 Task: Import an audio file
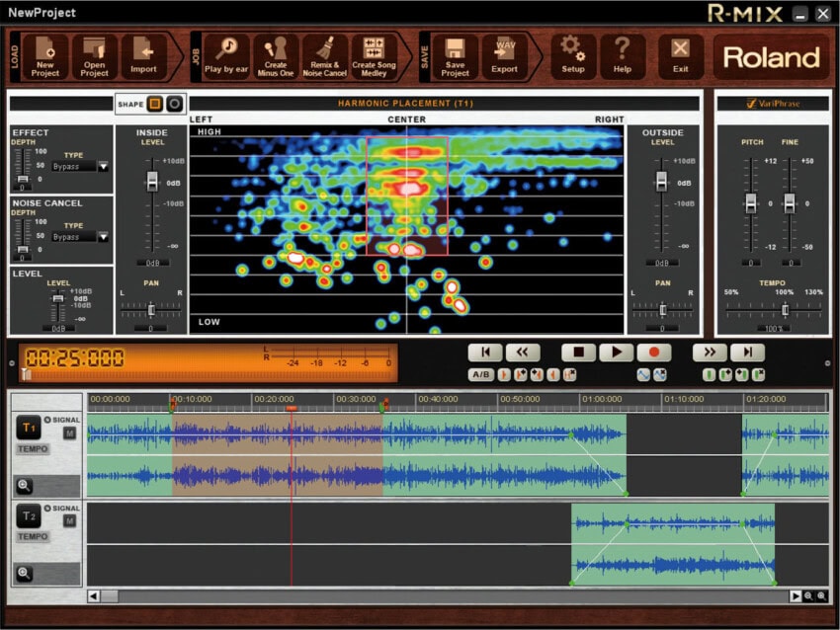pos(144,55)
